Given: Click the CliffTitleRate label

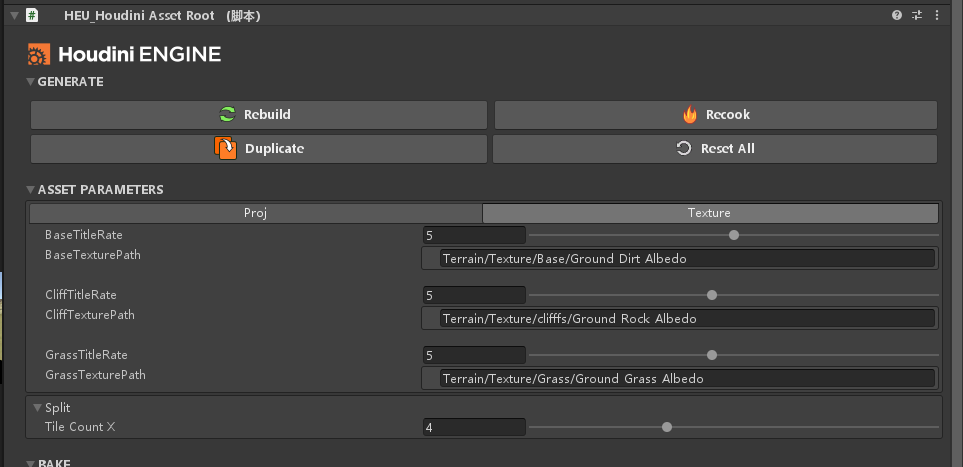Looking at the screenshot, I should tap(80, 295).
